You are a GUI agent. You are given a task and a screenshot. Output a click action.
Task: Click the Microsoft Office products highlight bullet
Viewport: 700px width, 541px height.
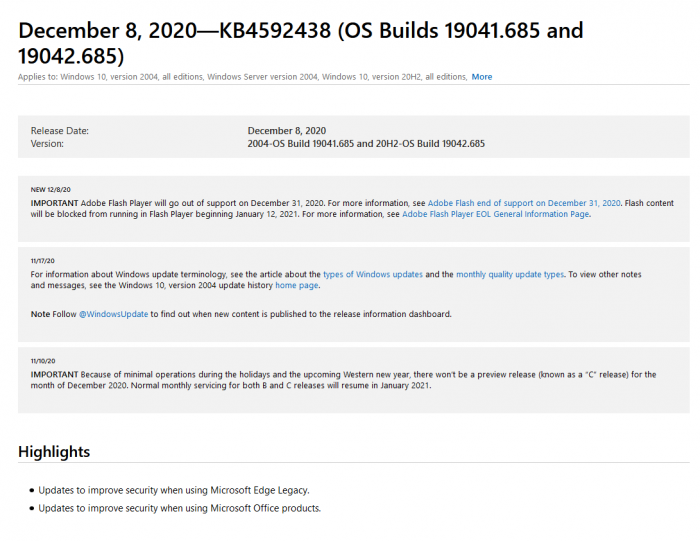[x=179, y=508]
